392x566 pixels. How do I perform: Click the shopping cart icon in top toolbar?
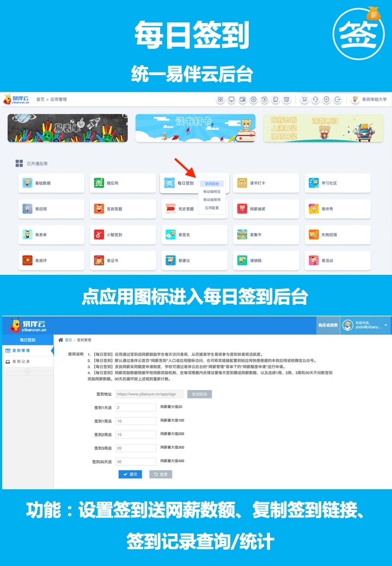coord(304,100)
